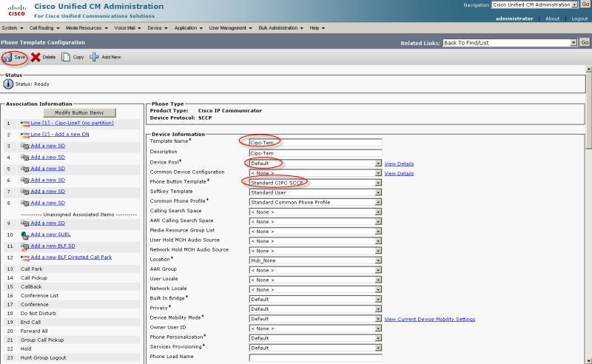Click speed dial icon on row 6
The image size is (592, 364).
point(25,181)
